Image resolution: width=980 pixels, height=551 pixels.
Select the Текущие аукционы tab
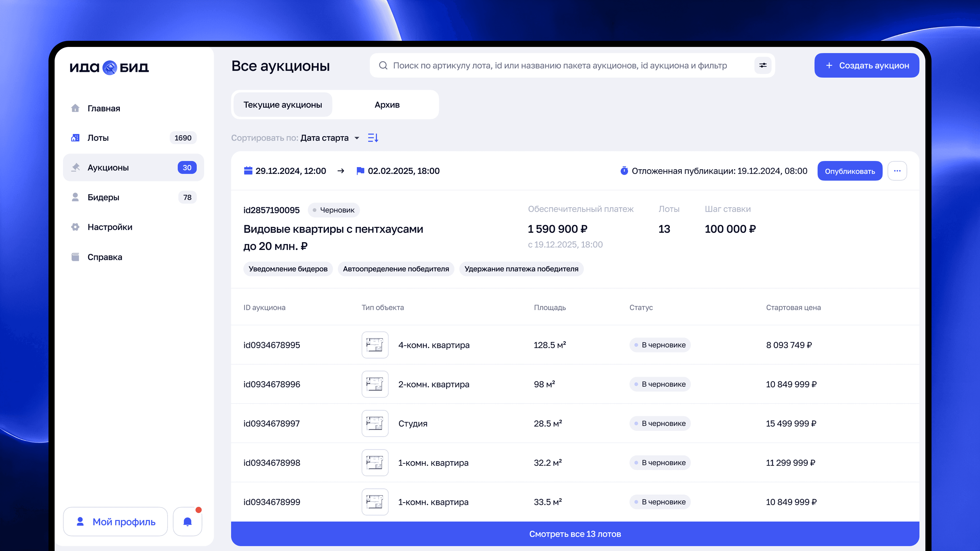283,105
